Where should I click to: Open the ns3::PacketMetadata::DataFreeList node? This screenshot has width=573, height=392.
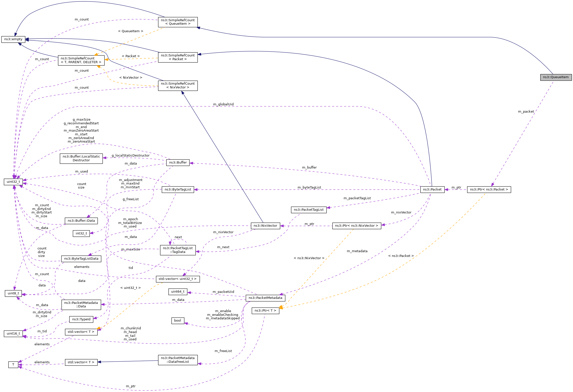[178, 360]
